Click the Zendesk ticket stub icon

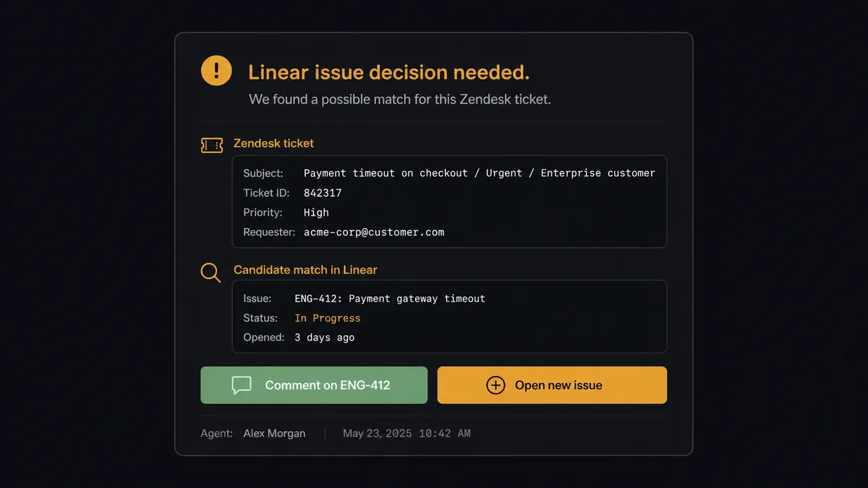click(x=211, y=145)
